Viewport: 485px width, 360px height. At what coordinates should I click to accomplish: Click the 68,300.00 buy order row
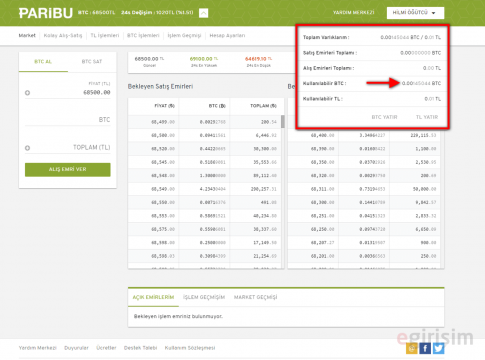(x=364, y=202)
